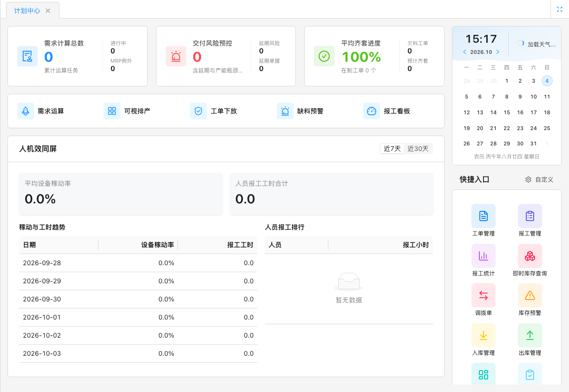Screen dimensions: 569x392
Task: Click the 交付风险预控 alarm icon
Action: (176, 56)
